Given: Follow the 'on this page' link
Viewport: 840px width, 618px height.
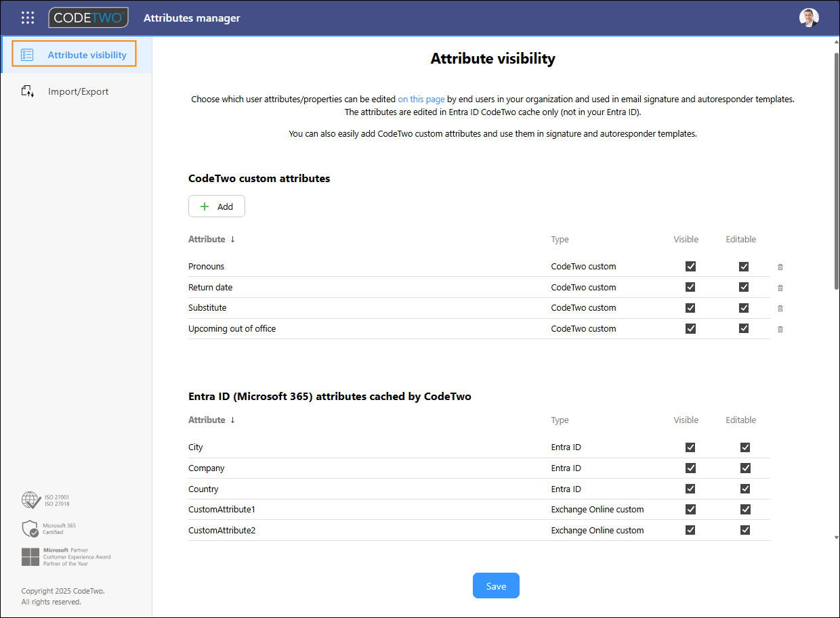Looking at the screenshot, I should (x=421, y=99).
